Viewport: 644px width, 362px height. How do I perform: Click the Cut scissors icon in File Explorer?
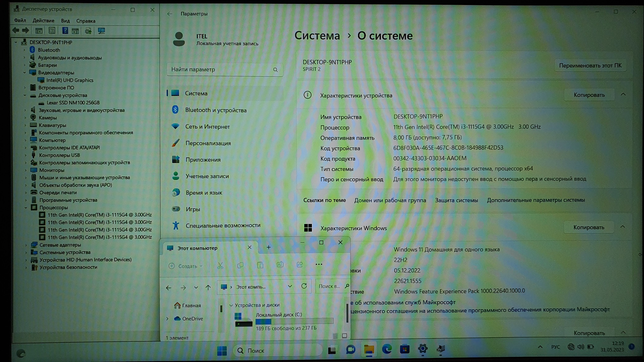220,266
